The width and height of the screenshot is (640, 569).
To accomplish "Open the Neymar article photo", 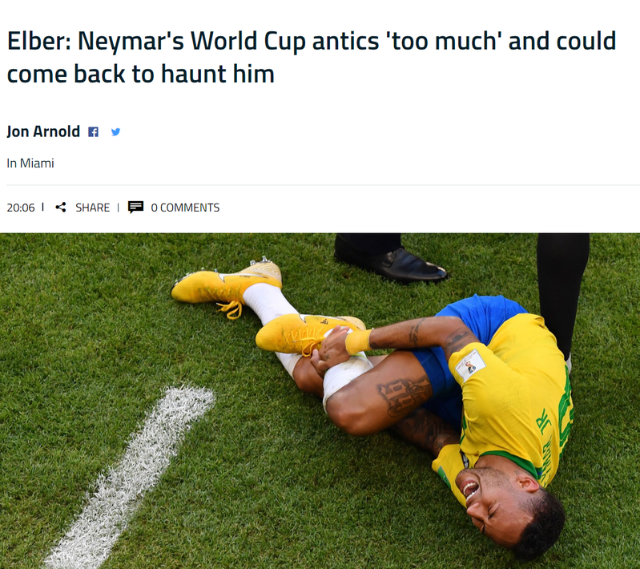I will [x=320, y=401].
